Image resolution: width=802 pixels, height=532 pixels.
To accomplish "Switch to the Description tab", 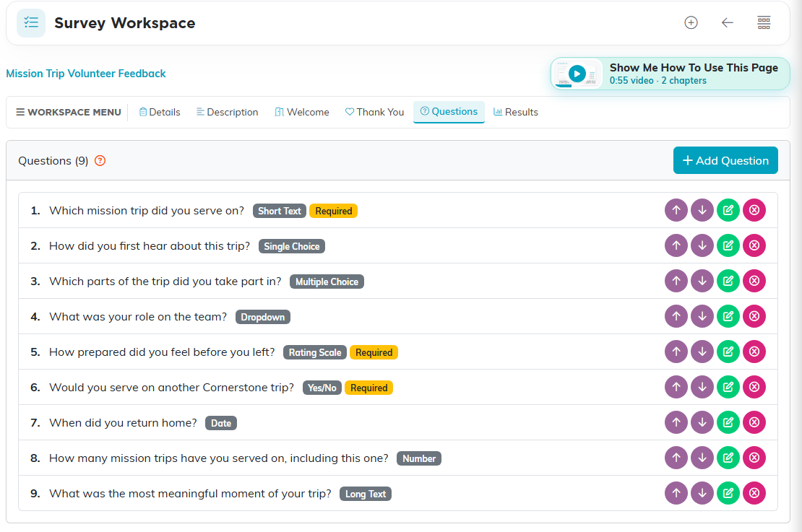I will tap(228, 112).
